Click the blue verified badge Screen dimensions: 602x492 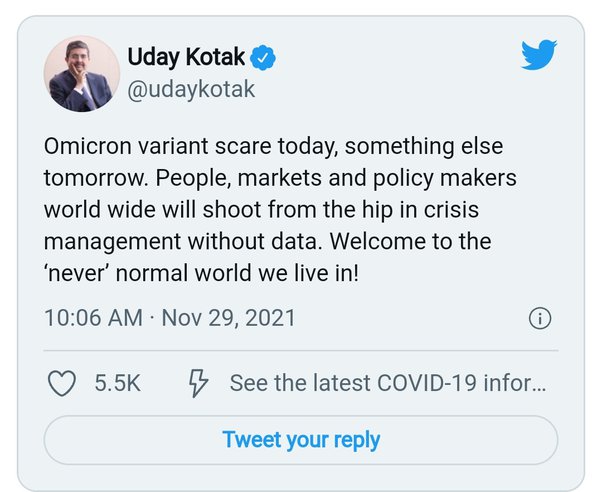coord(263,58)
